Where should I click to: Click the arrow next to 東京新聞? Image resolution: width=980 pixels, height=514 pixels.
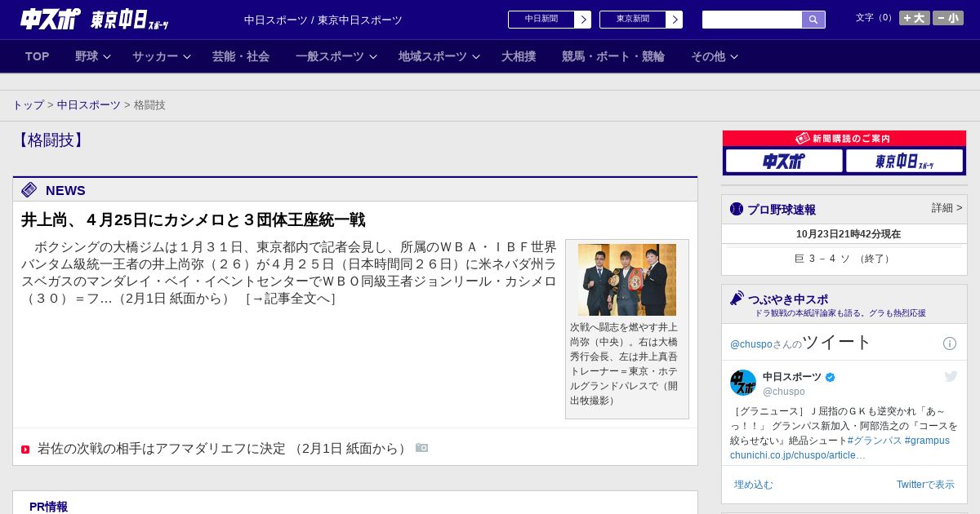[x=675, y=20]
